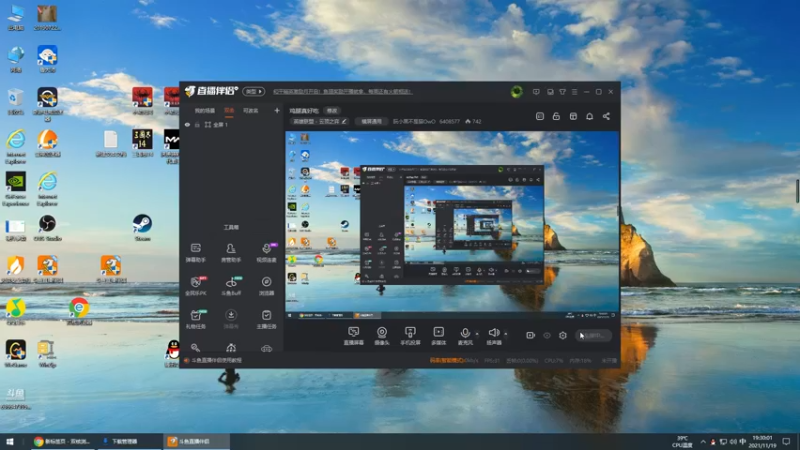This screenshot has height=450, width=800.
Task: Click the calendar icon near bell
Action: (573, 116)
